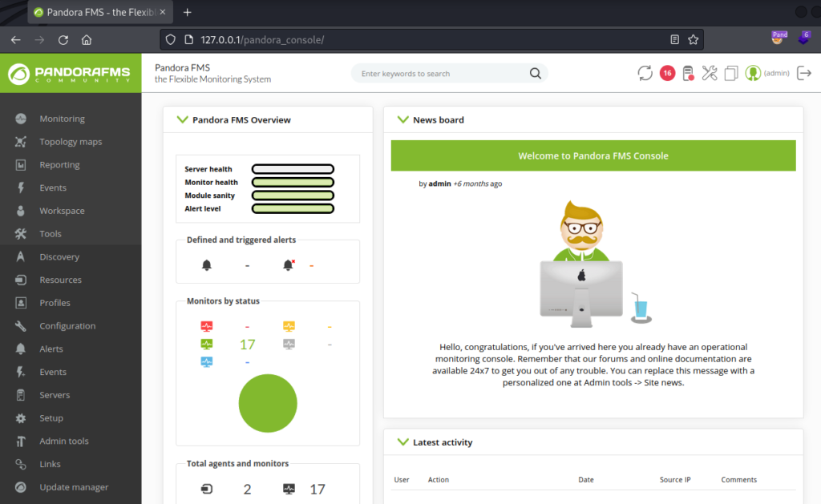Click the total agents count 2
821x504 pixels.
[x=247, y=490]
